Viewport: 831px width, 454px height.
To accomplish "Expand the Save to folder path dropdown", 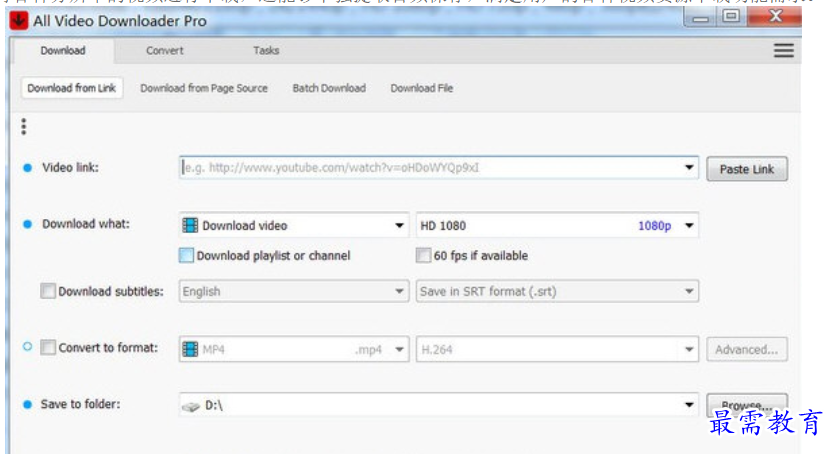I will coord(689,405).
